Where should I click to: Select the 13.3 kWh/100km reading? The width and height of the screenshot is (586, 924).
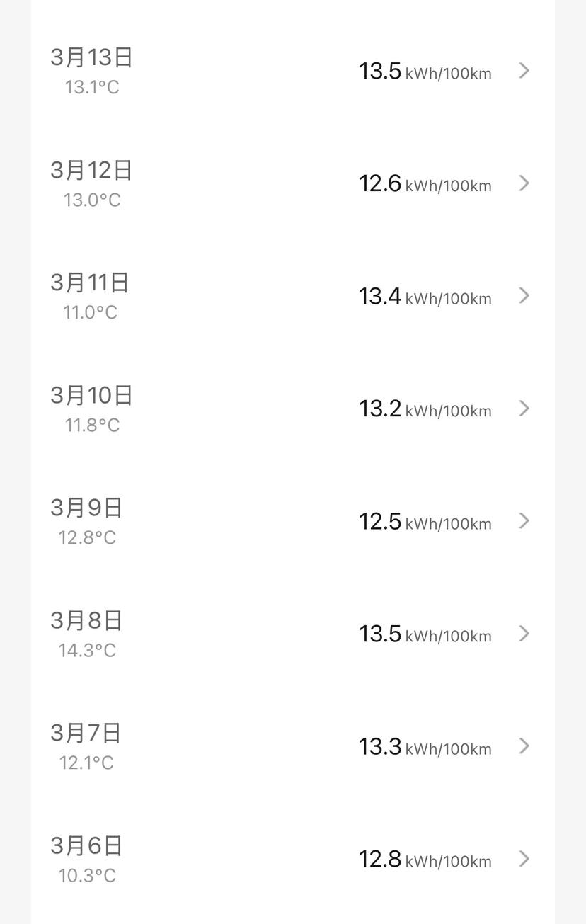[x=425, y=747]
